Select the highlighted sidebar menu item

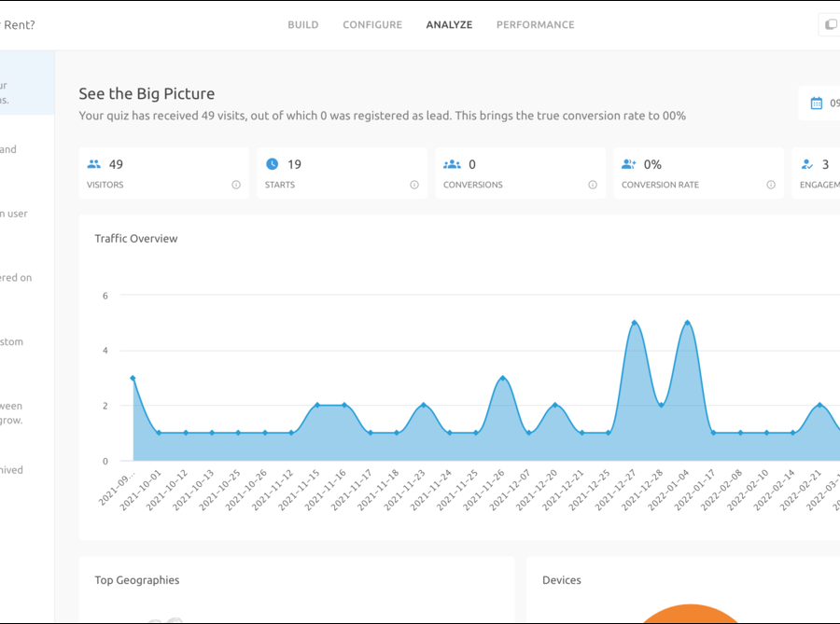[x=26, y=92]
